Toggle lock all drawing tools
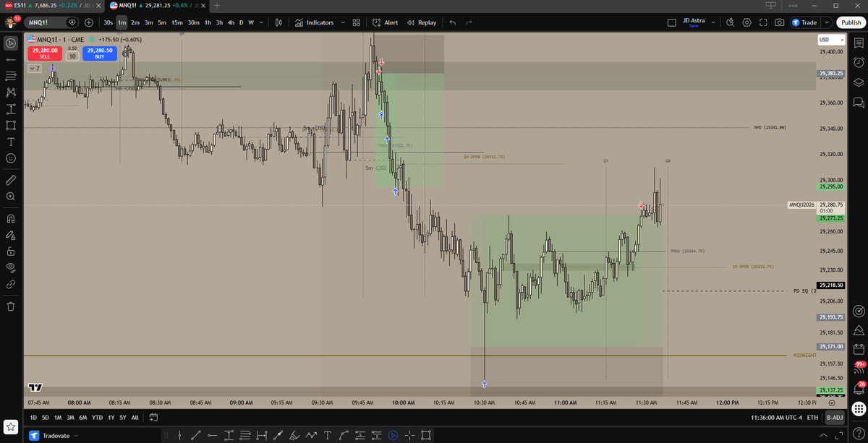The width and height of the screenshot is (868, 443). click(x=11, y=251)
